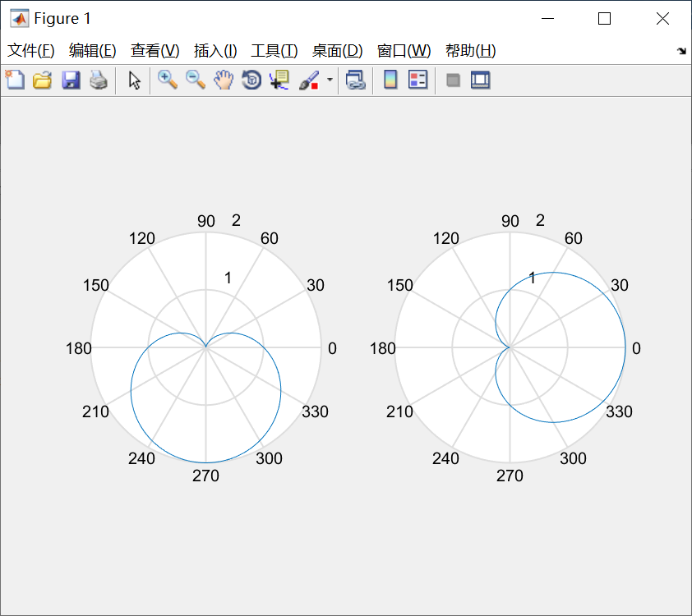Select the Brush data tool
This screenshot has height=616, width=692.
pos(309,80)
